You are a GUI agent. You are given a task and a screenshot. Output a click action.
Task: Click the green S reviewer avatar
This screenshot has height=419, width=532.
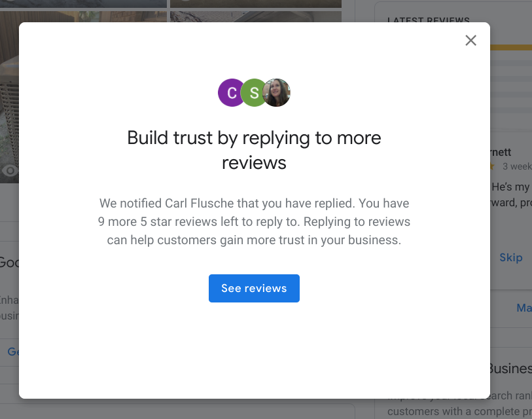(x=253, y=93)
